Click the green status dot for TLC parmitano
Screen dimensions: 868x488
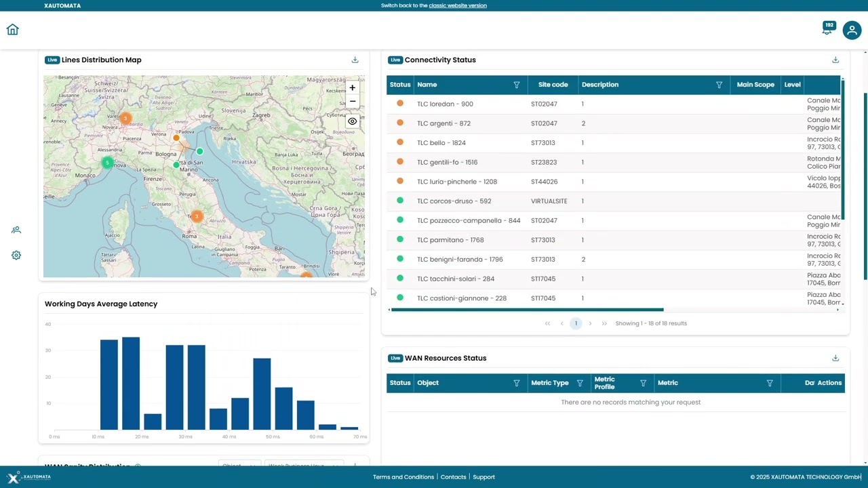pyautogui.click(x=400, y=240)
